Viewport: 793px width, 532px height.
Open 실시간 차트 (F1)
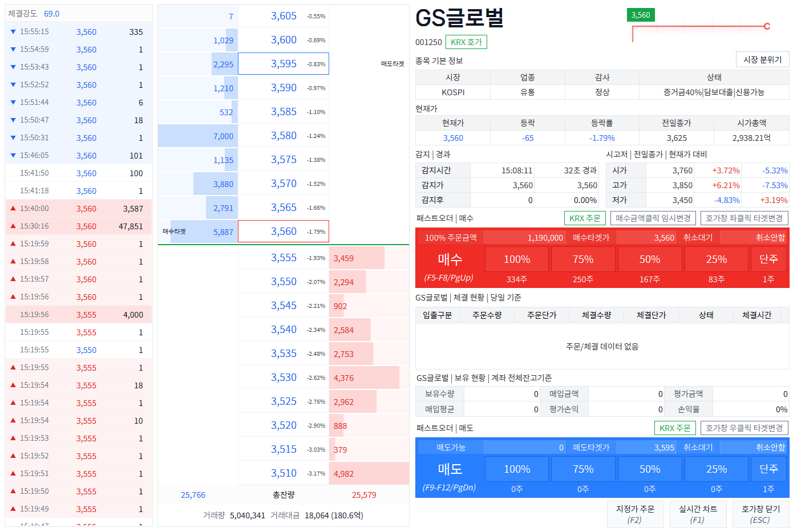click(x=698, y=514)
